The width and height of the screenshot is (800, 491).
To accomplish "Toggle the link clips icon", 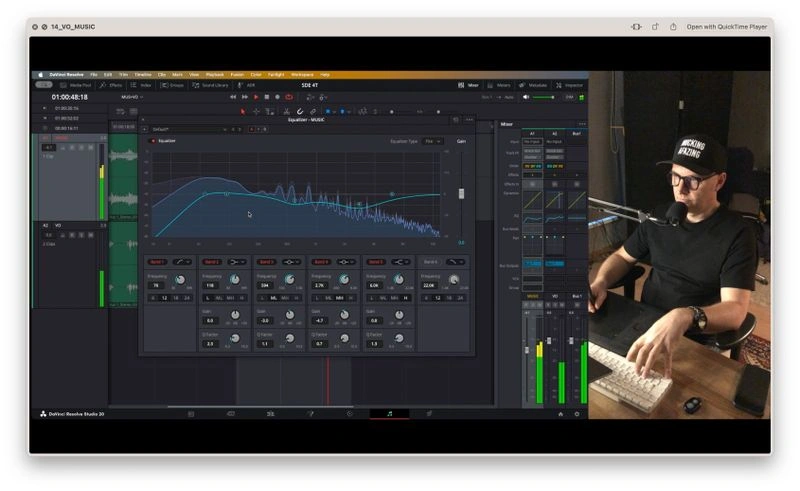I will [313, 111].
